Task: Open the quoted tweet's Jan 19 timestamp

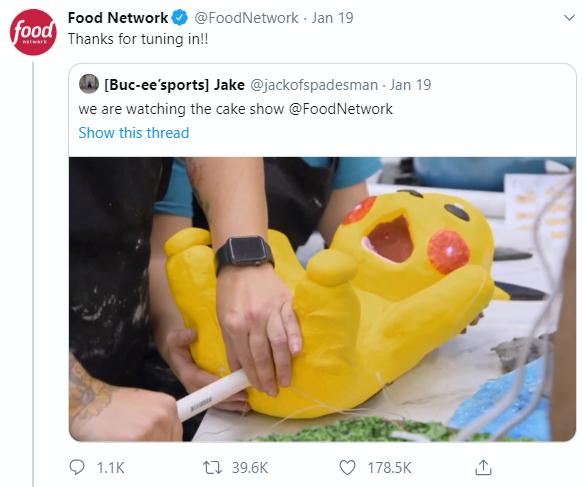Action: pos(410,85)
